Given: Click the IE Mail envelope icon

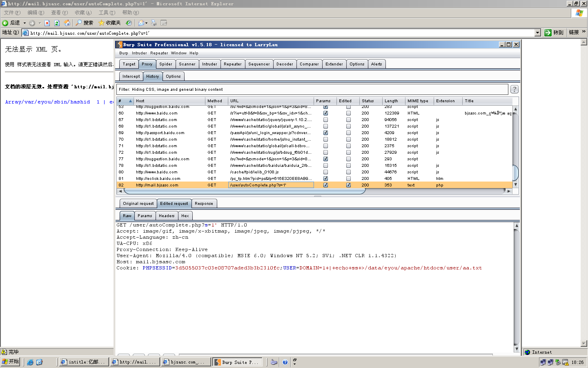Looking at the screenshot, I should pos(141,23).
